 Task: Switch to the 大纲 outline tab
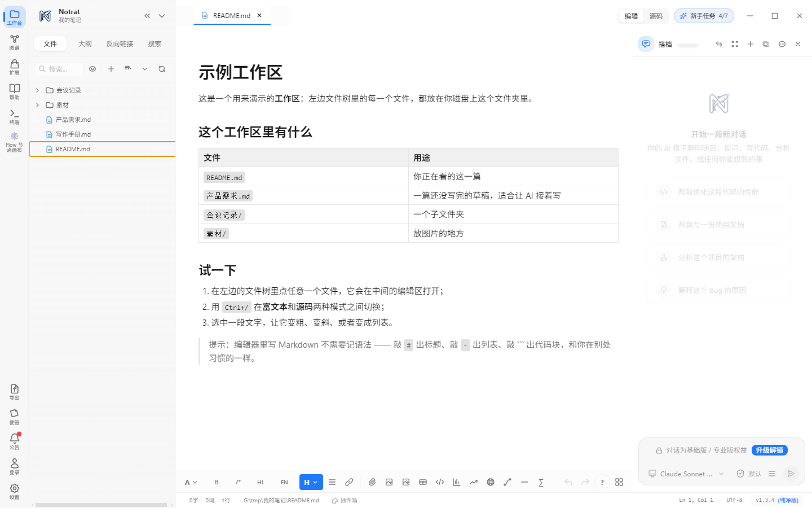pyautogui.click(x=85, y=44)
